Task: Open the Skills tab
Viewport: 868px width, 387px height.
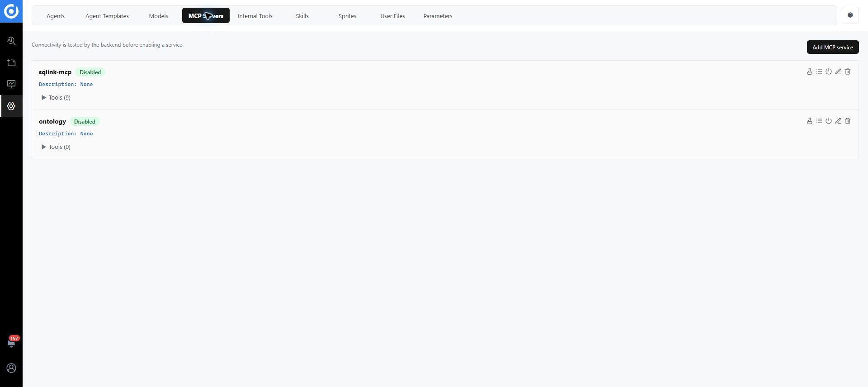Action: [302, 16]
